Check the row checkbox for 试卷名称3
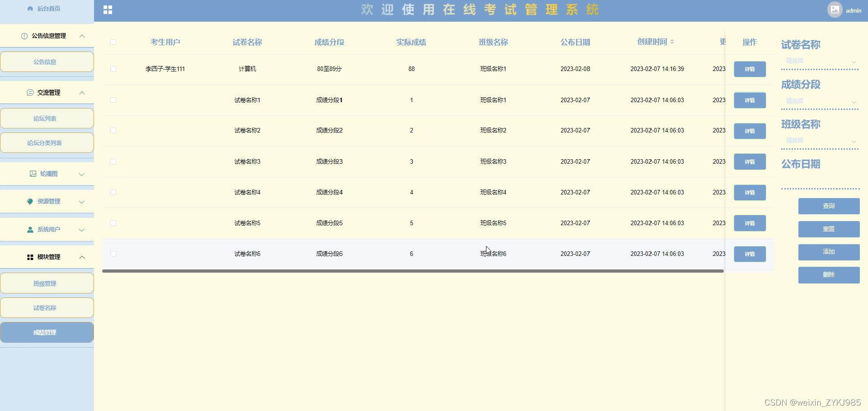Image resolution: width=868 pixels, height=411 pixels. (x=113, y=161)
